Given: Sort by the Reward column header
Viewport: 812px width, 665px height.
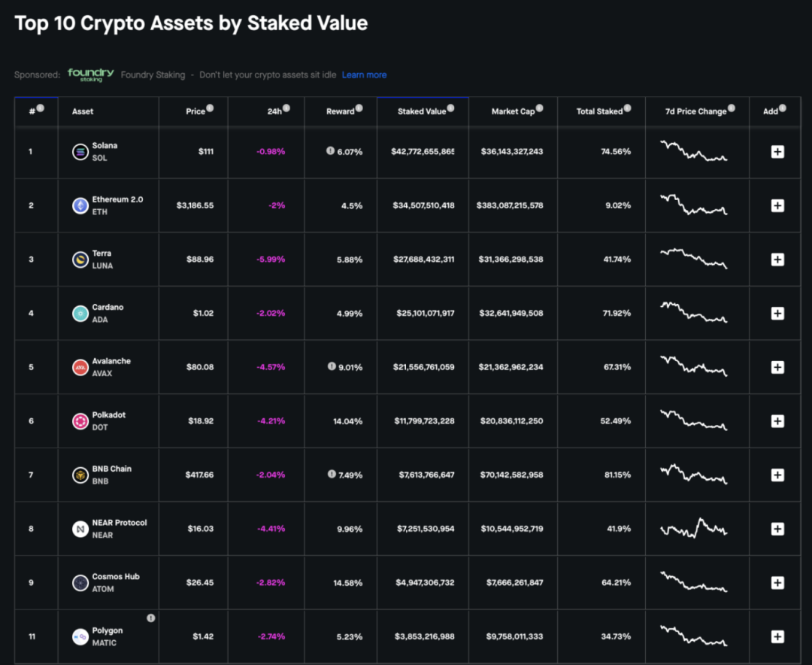Looking at the screenshot, I should pyautogui.click(x=340, y=111).
